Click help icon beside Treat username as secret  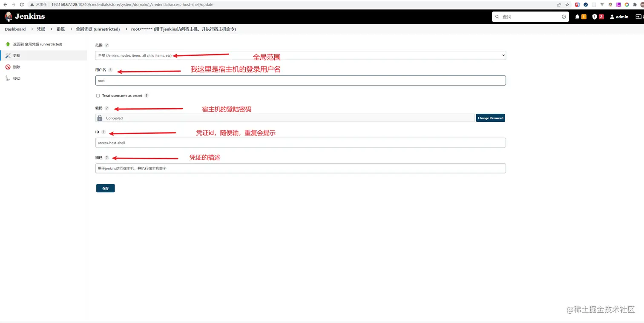pos(147,96)
